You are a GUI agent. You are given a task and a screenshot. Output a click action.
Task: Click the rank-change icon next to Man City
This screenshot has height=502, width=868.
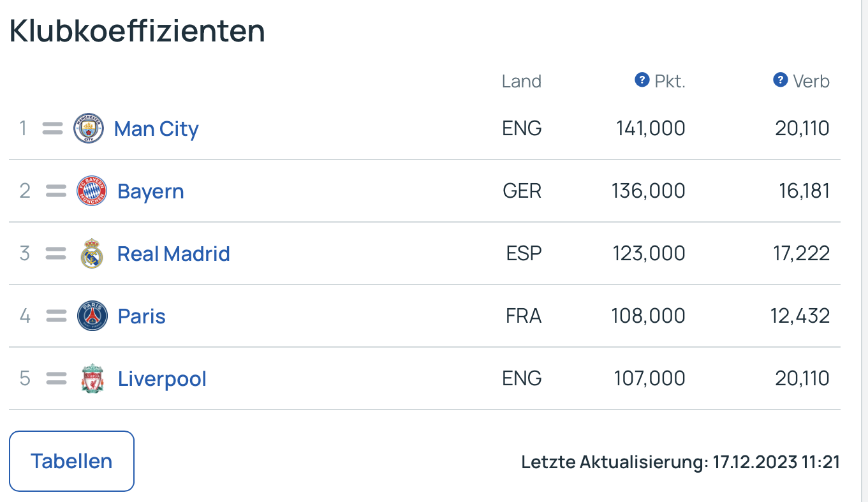52,128
